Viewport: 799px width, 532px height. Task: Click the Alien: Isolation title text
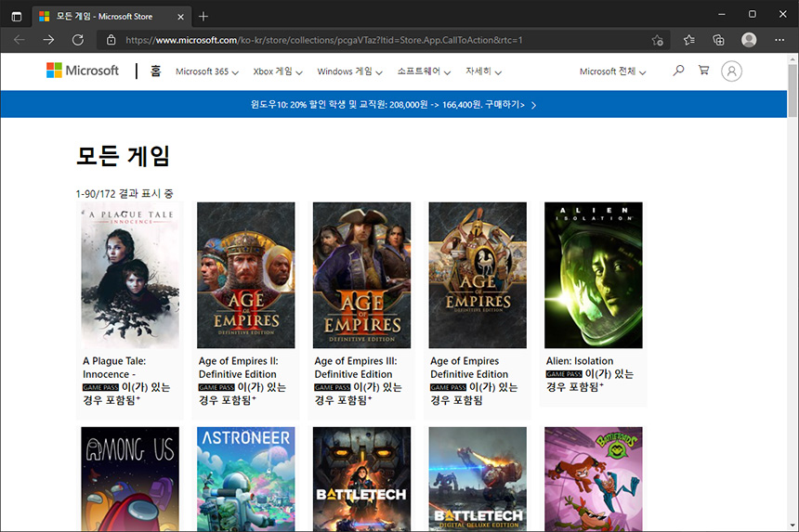(x=580, y=361)
